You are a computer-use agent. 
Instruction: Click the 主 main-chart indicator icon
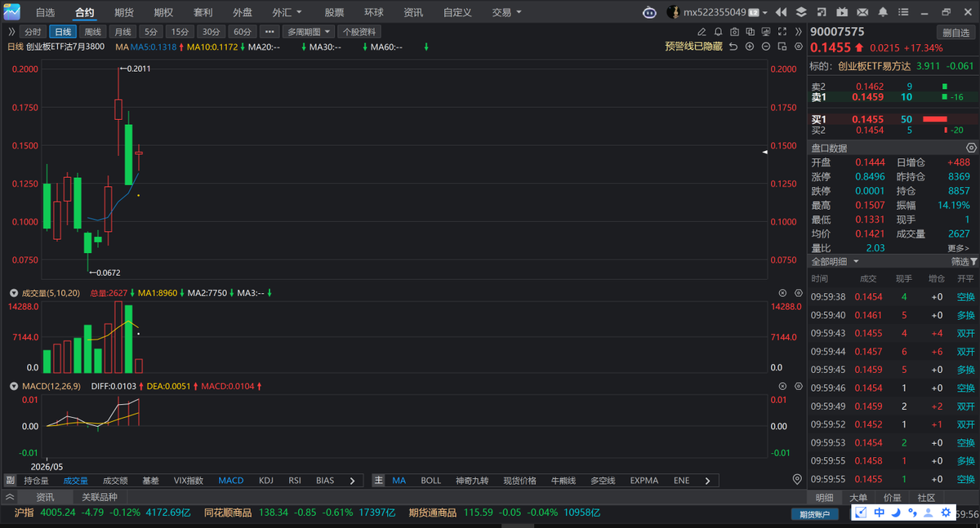click(x=379, y=481)
